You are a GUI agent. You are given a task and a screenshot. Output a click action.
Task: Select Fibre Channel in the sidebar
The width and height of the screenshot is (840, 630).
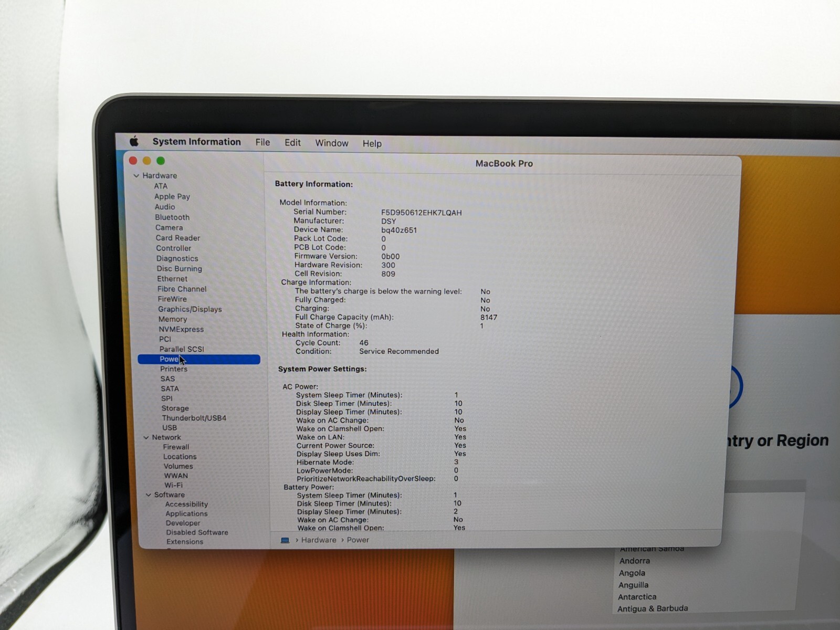182,289
